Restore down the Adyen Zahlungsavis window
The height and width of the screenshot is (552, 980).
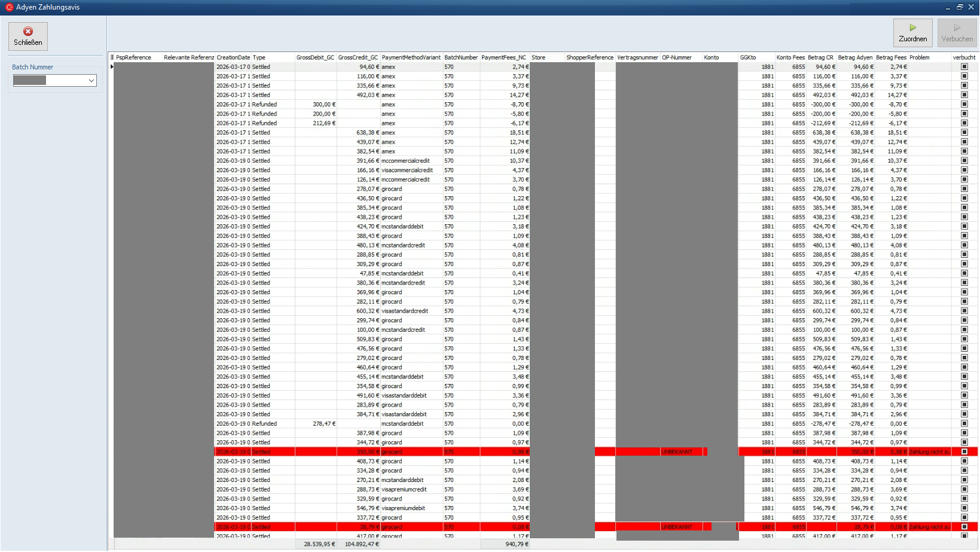[960, 7]
